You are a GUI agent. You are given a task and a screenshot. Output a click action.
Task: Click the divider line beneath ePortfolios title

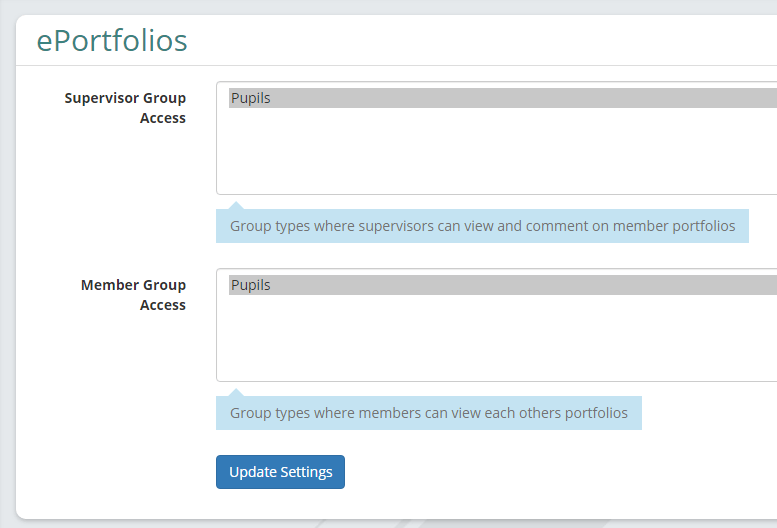point(396,65)
